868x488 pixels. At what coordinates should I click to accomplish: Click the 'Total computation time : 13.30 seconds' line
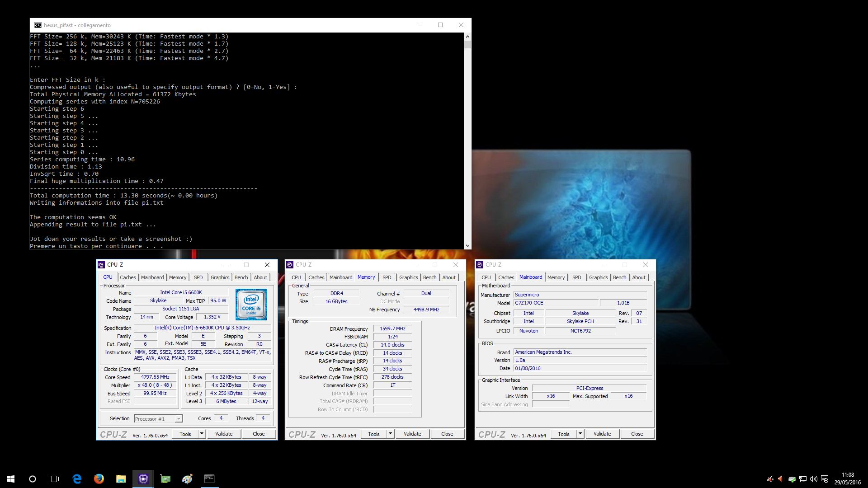[124, 196]
